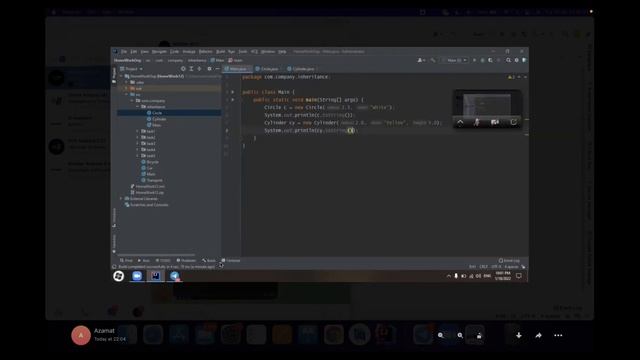Expand the .idea folder in tree
The height and width of the screenshot is (360, 640).
[x=127, y=82]
